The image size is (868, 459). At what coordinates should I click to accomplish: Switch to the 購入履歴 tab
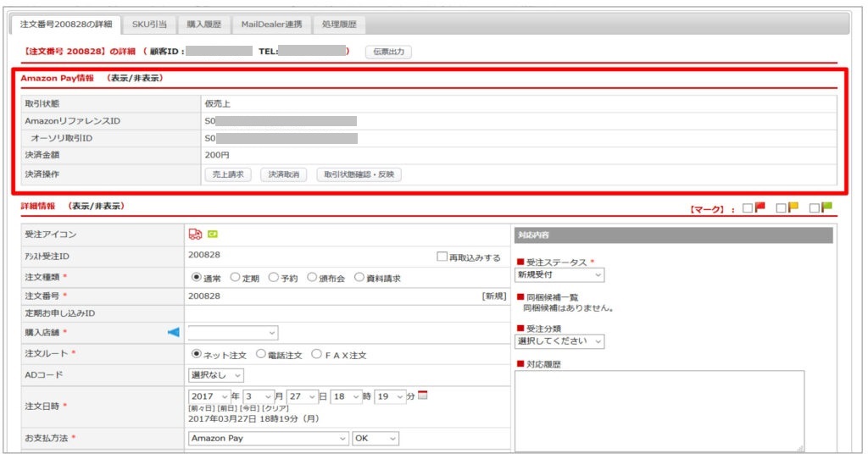click(x=203, y=25)
